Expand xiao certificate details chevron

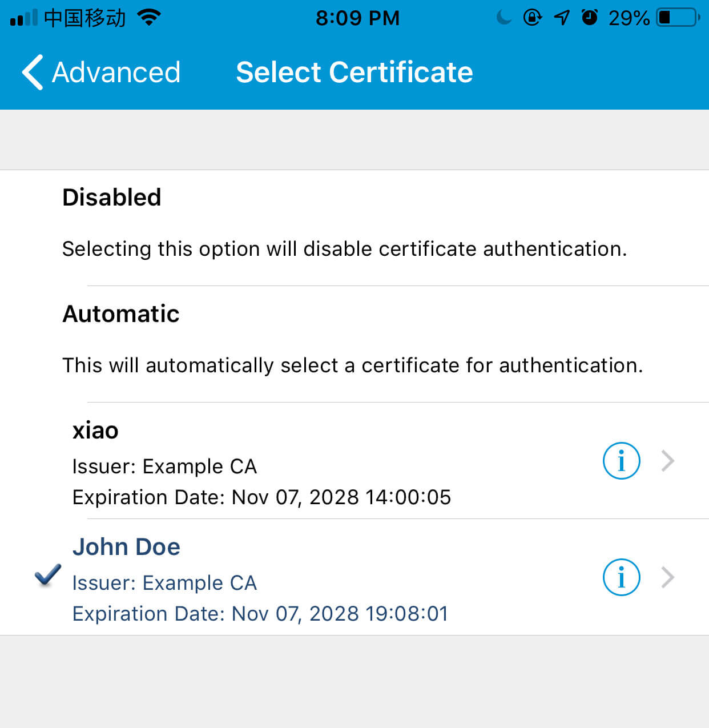[668, 461]
